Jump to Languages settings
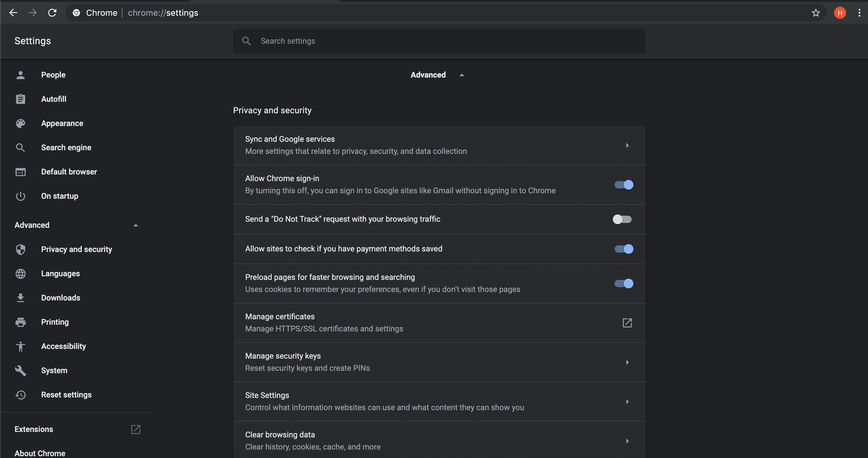 (x=60, y=274)
